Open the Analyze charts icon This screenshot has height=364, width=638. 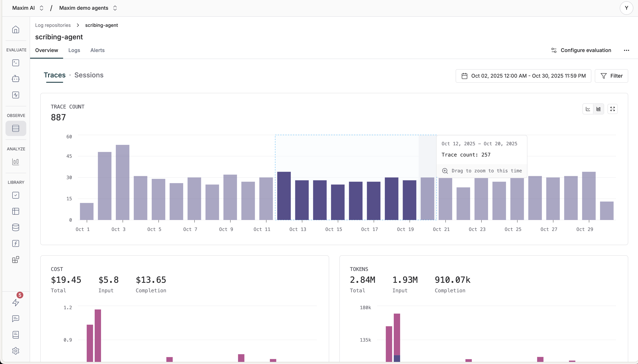coord(15,162)
